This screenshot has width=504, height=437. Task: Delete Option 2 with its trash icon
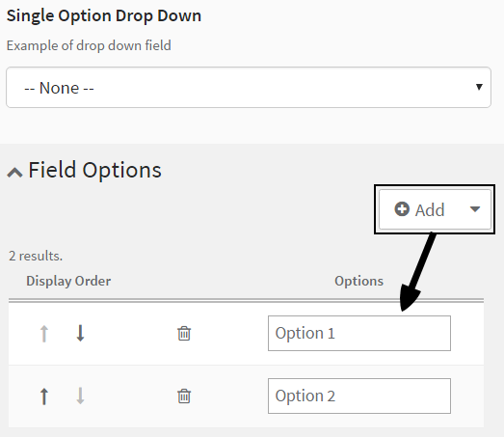pos(184,396)
